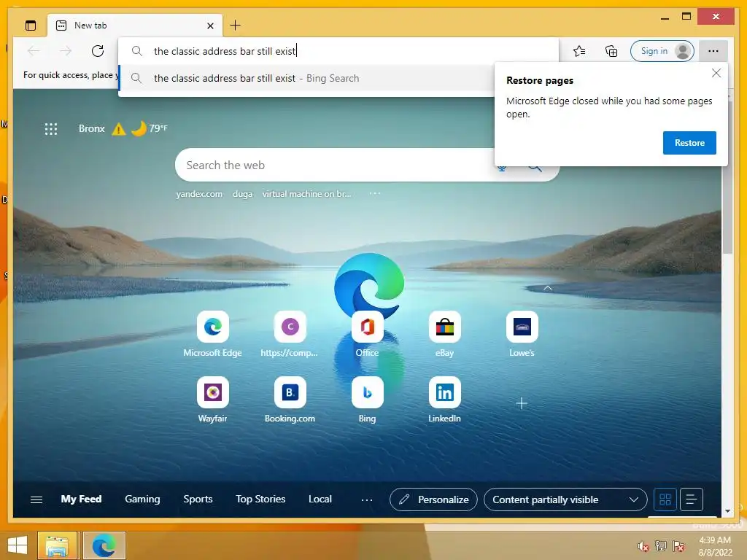
Task: Open the taskbar clock and date
Action: (x=715, y=546)
